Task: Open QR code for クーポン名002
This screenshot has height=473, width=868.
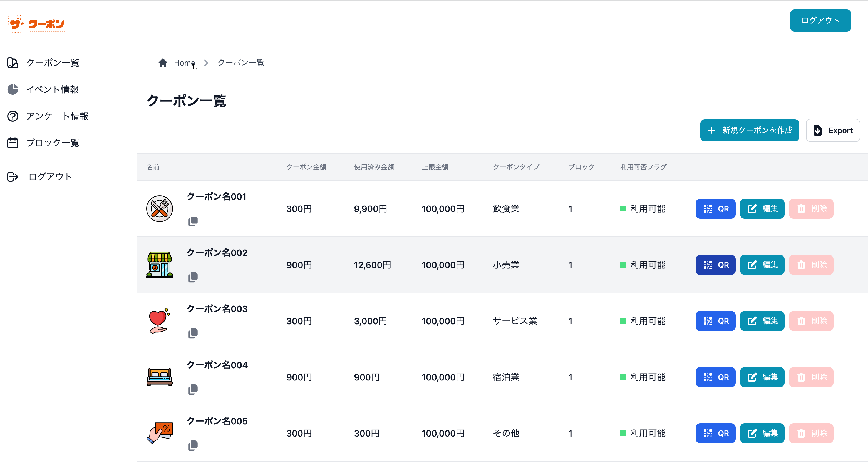Action: point(715,265)
